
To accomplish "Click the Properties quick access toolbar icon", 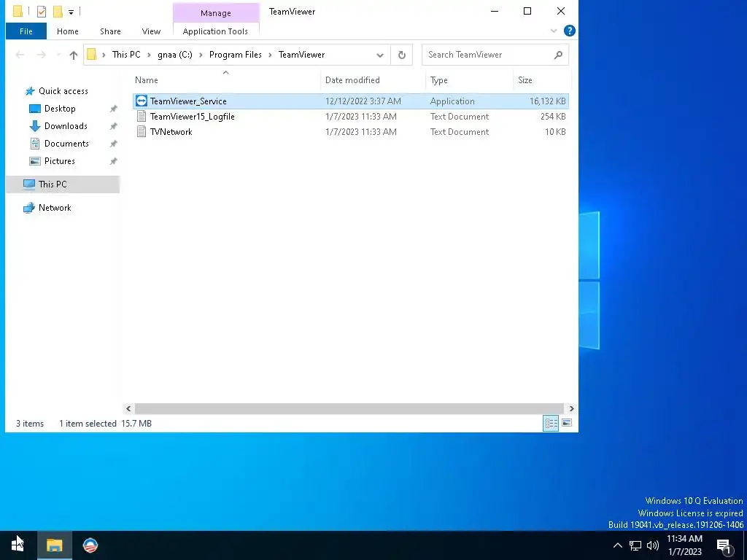I will click(42, 12).
